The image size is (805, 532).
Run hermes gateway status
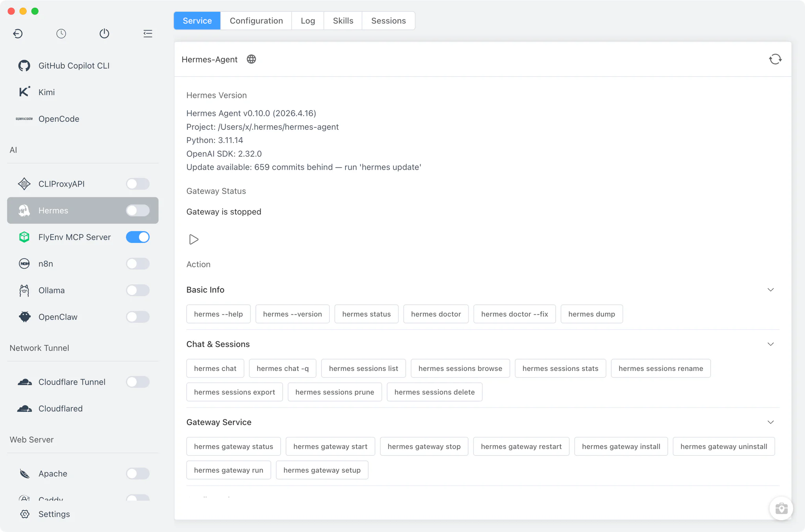pos(233,446)
